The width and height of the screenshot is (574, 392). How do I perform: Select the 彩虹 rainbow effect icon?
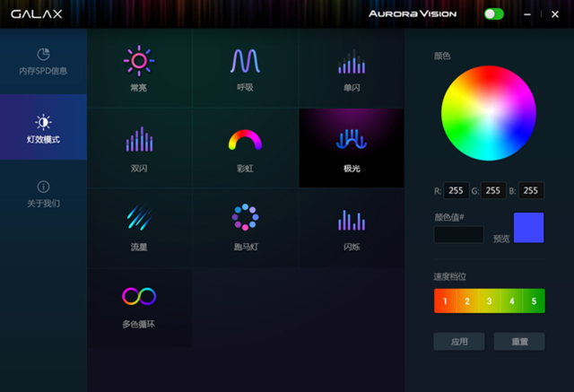(245, 140)
